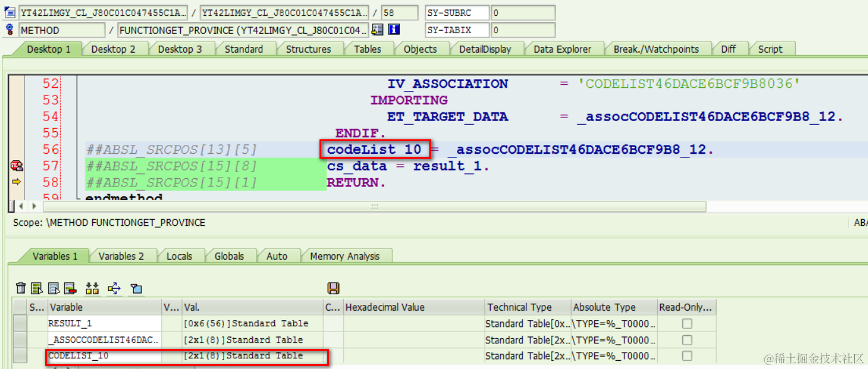Click the source program icon beside YT42LIMGY field

[x=9, y=13]
